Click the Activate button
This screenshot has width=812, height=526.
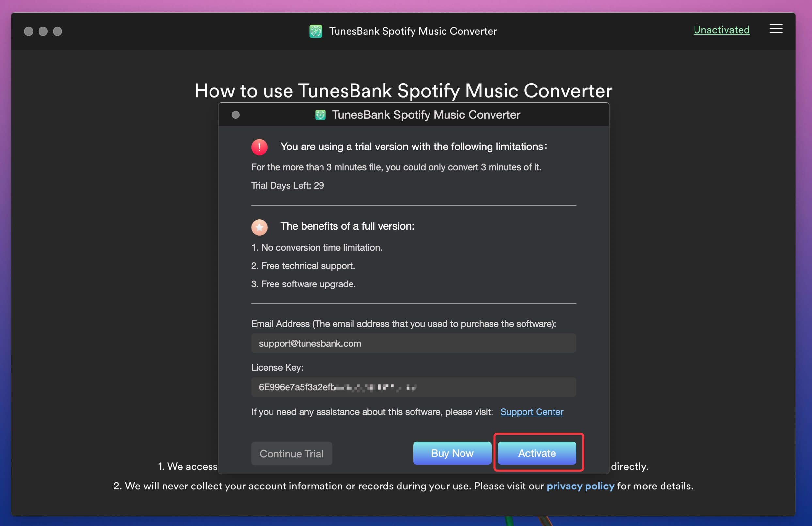537,453
